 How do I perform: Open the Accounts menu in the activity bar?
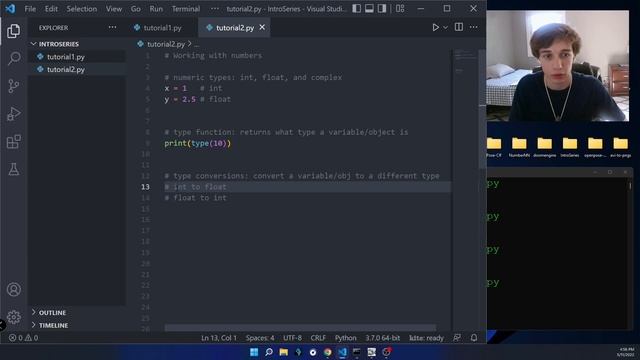pos(13,289)
